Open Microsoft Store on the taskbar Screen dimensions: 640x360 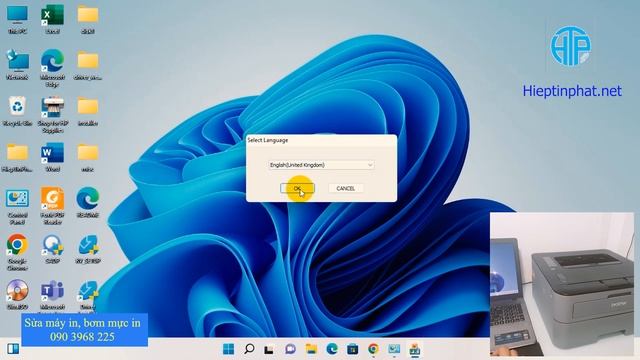352,349
